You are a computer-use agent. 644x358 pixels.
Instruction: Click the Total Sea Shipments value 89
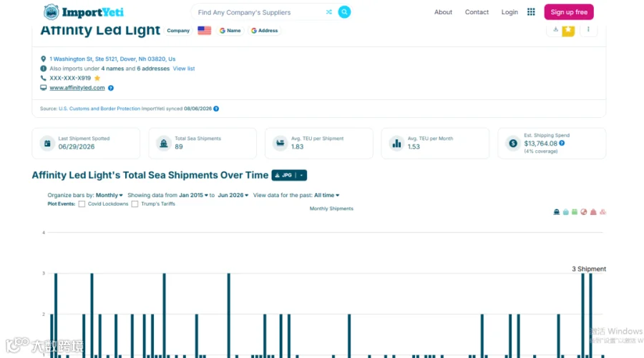point(179,146)
